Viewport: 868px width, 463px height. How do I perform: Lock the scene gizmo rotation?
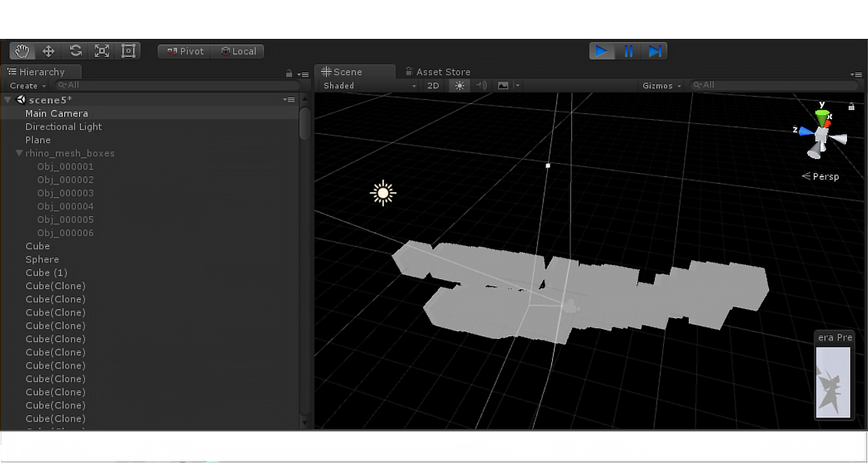(x=851, y=107)
